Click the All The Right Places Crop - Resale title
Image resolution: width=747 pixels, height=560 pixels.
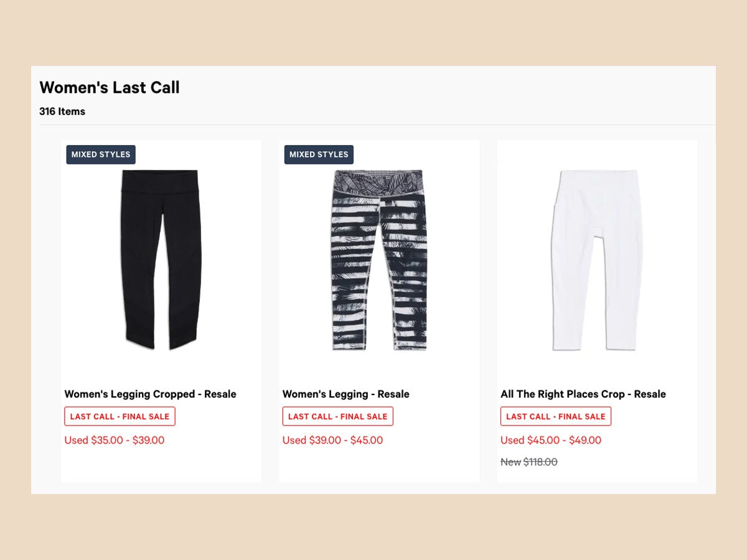[x=583, y=394]
